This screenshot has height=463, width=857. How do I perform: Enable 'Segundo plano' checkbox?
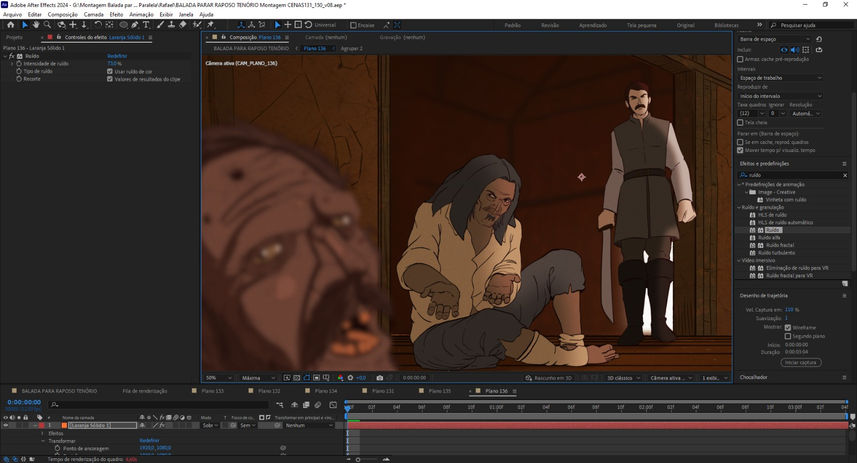point(788,336)
